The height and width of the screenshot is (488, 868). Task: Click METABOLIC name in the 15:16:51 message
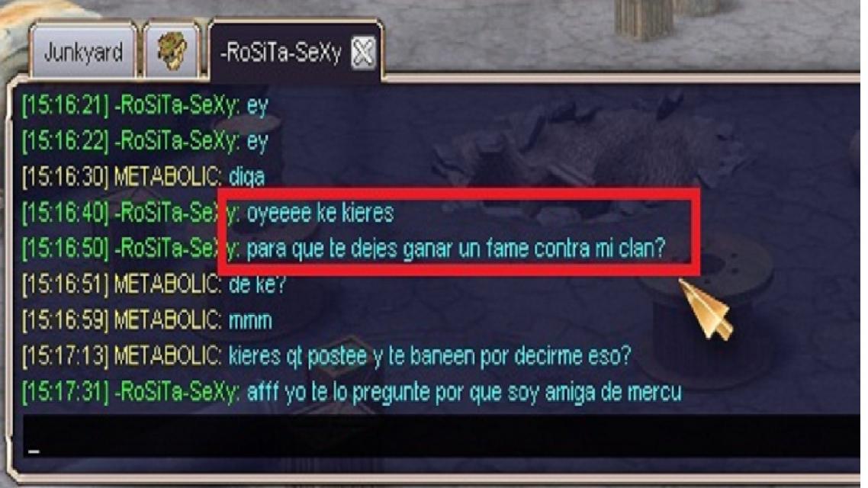coord(168,285)
